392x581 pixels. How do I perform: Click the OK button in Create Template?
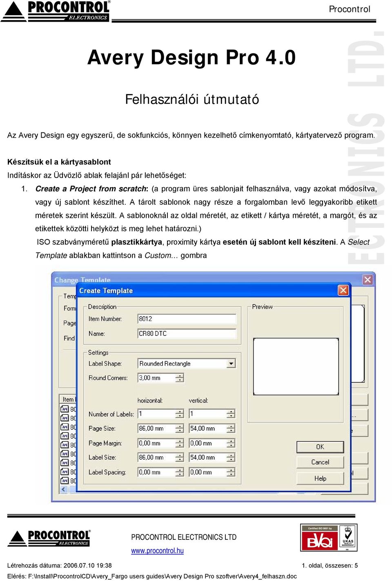[320, 447]
